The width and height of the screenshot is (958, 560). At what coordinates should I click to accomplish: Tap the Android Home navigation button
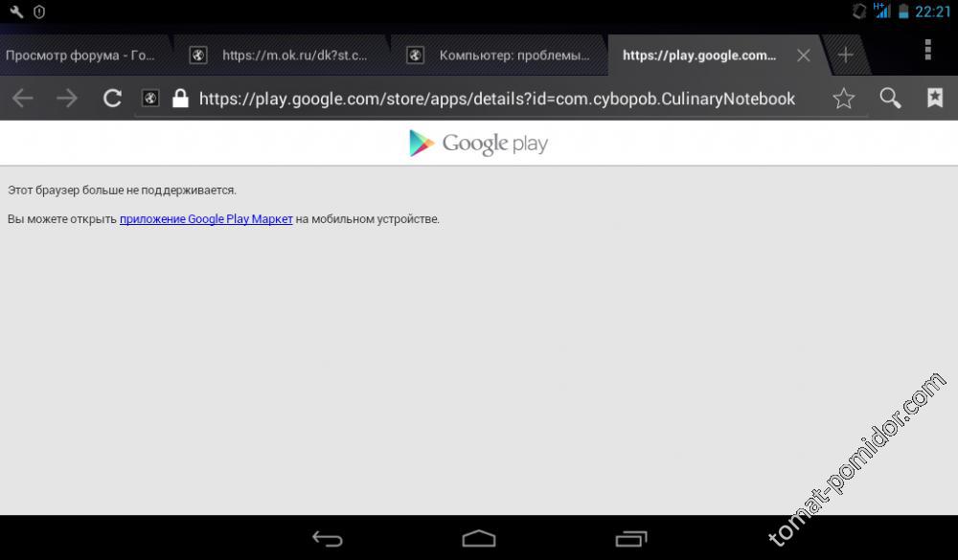(x=479, y=538)
